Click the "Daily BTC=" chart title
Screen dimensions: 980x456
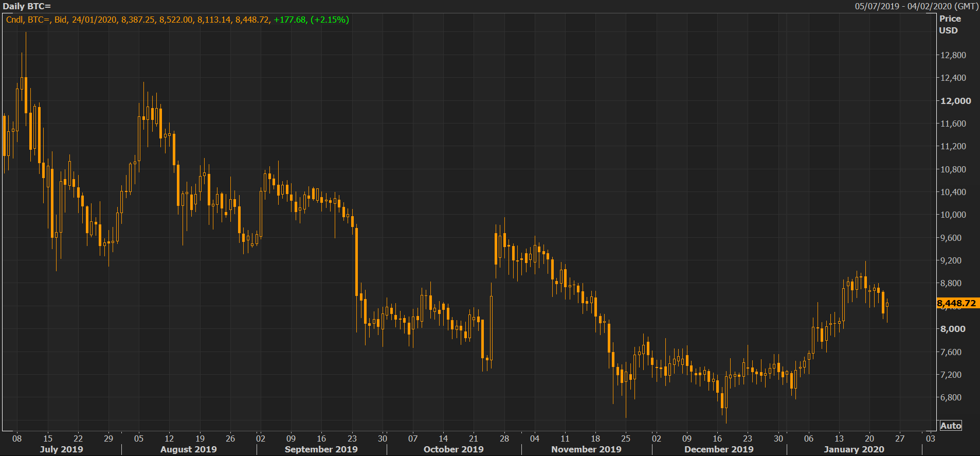(27, 7)
